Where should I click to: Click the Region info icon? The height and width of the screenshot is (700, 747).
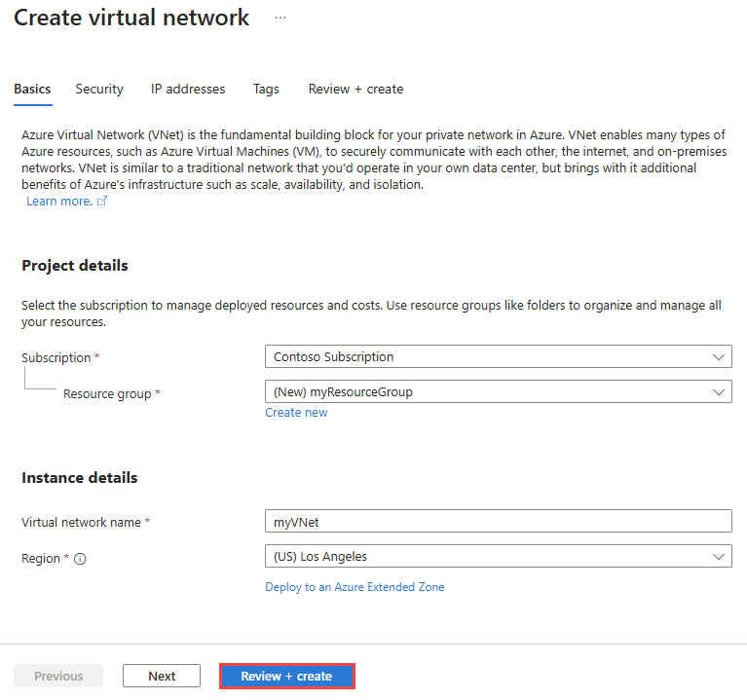coord(80,559)
